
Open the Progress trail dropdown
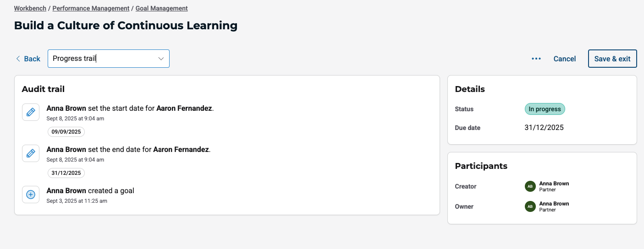(108, 59)
